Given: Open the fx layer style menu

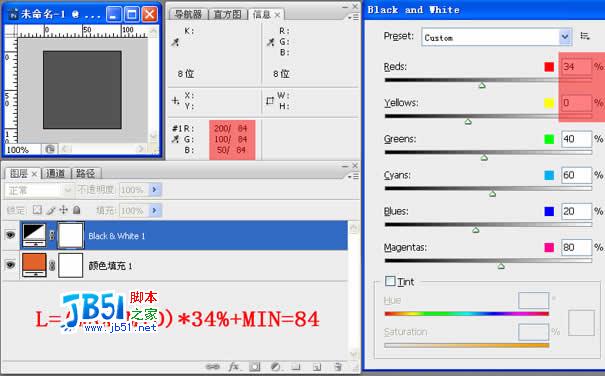Looking at the screenshot, I should point(234,366).
